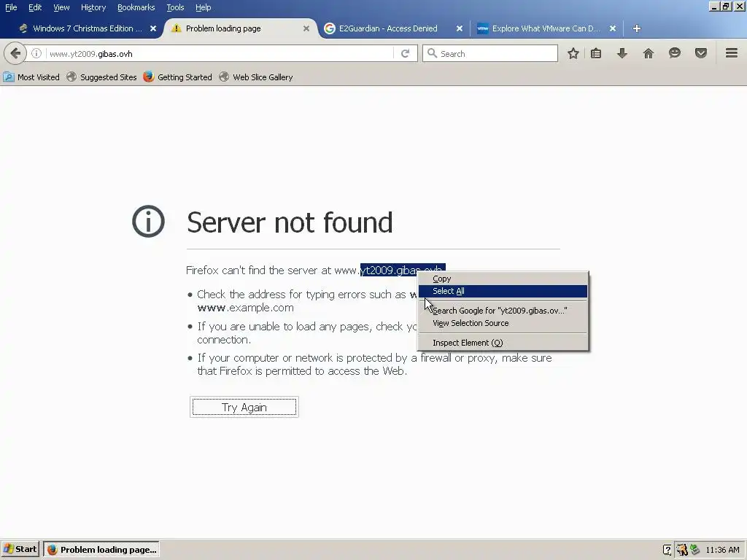Open the Downloads arrow icon
Screen dimensions: 747x560
coord(622,53)
